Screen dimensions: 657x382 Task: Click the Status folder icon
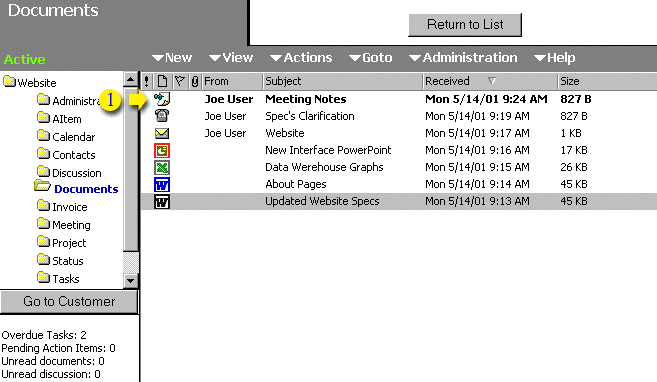click(x=43, y=259)
